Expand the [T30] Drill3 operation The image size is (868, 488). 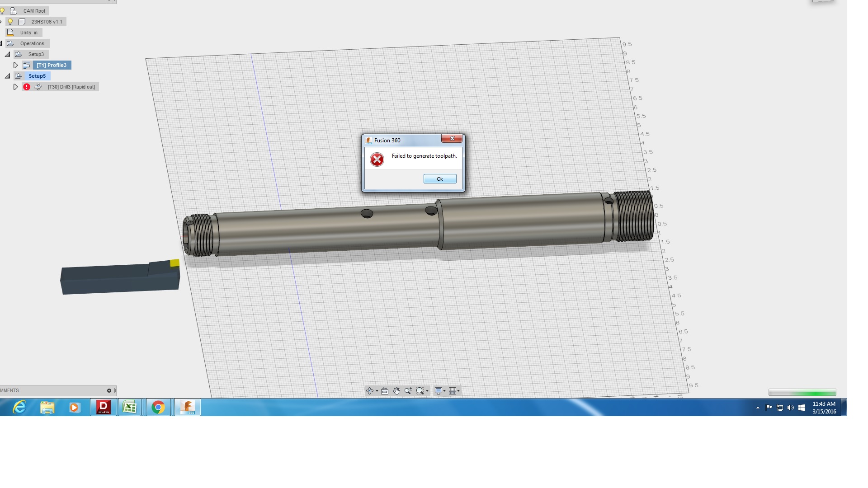(15, 87)
